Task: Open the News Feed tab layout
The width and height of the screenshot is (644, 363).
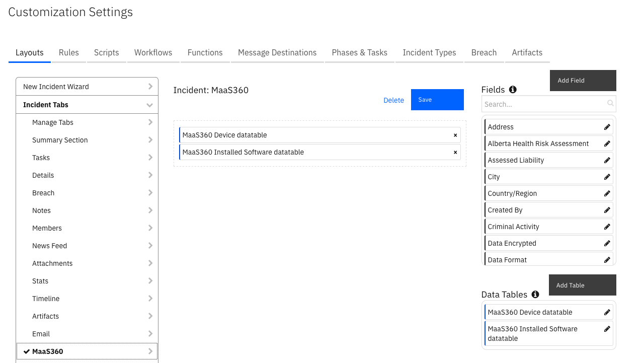Action: (87, 246)
